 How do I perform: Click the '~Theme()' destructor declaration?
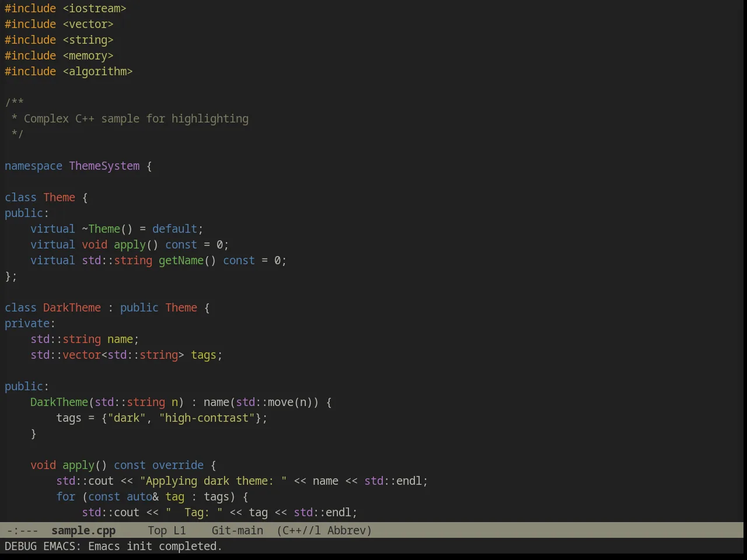(107, 229)
